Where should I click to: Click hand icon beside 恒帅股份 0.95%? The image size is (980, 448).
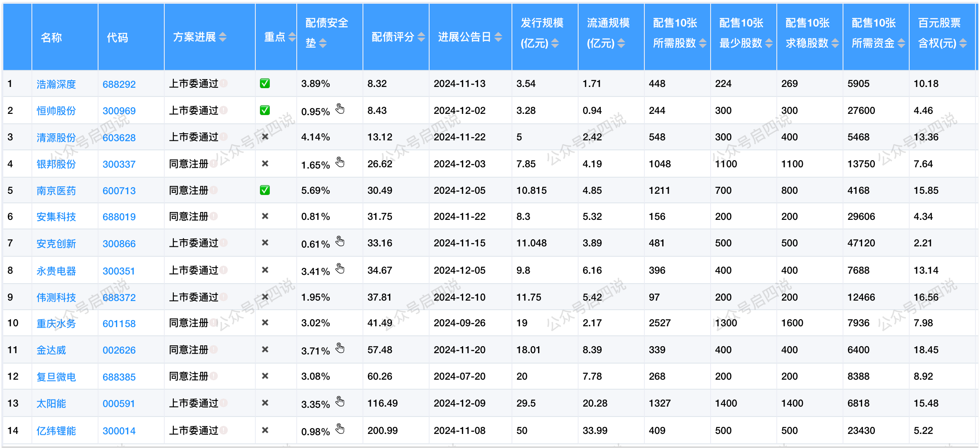(340, 109)
